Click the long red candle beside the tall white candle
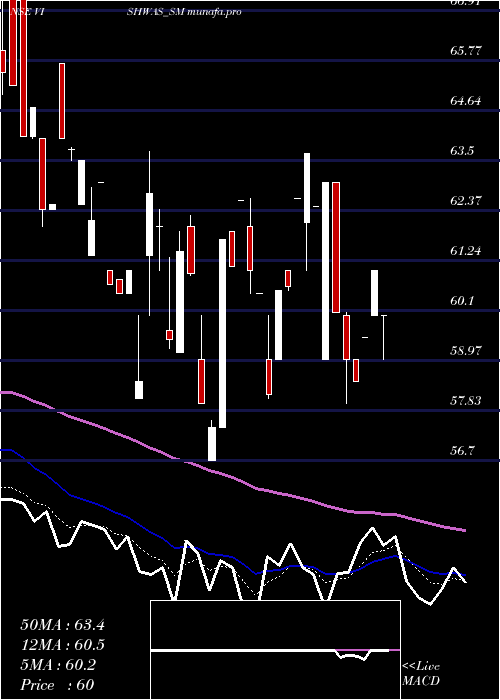500x700 pixels. coord(336,247)
